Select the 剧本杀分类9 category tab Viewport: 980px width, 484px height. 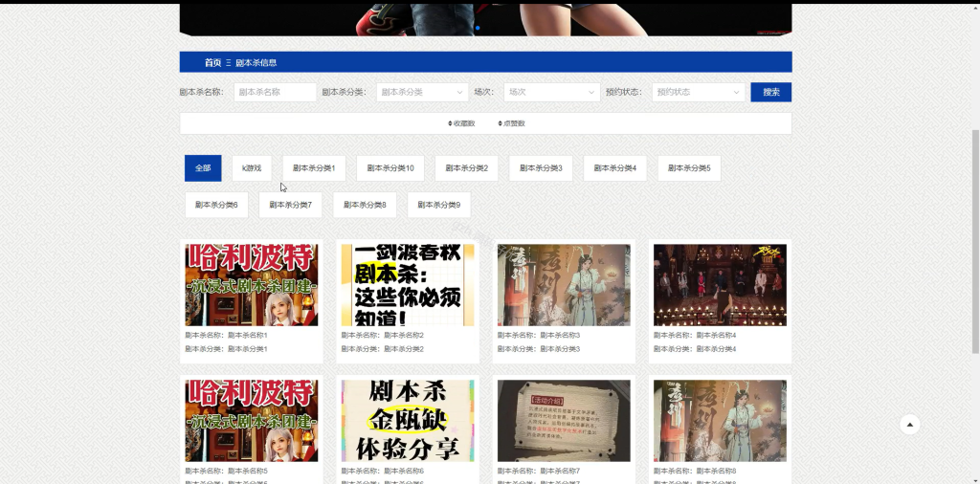click(x=439, y=205)
